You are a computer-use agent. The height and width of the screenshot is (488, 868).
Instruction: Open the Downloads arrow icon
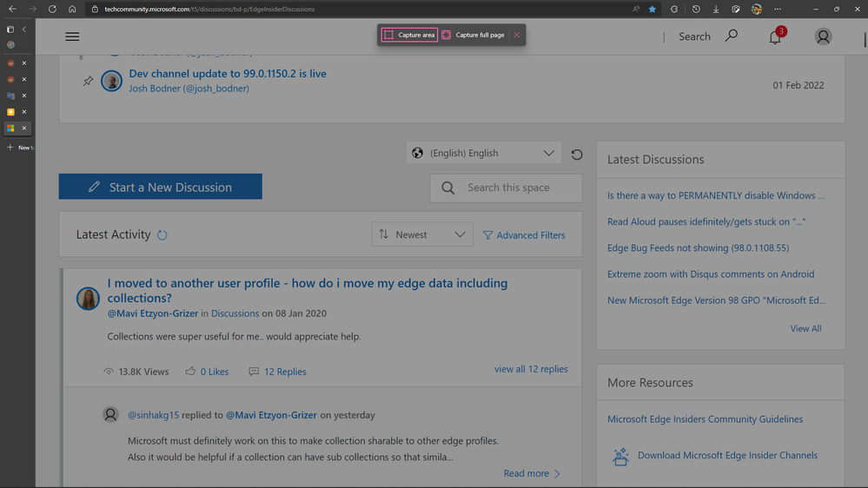pos(716,9)
